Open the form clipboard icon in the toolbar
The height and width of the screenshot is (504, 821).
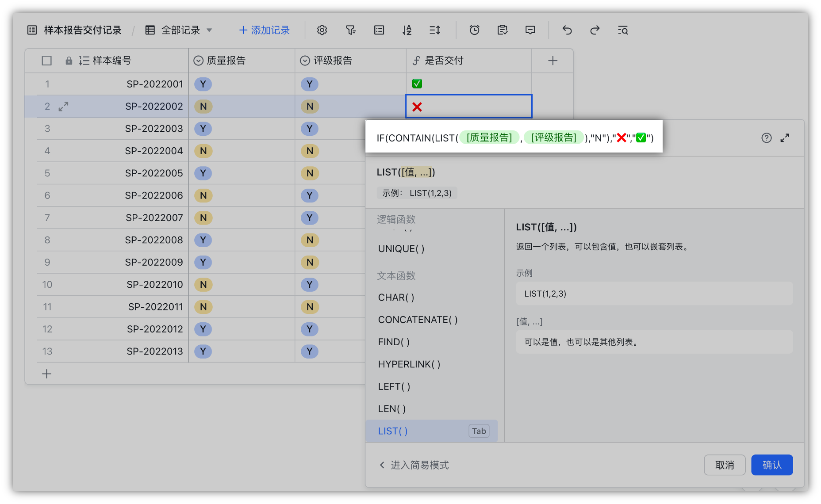click(x=502, y=30)
